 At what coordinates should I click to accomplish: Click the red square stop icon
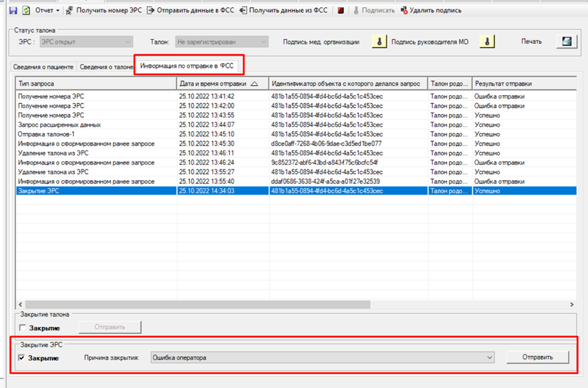340,11
